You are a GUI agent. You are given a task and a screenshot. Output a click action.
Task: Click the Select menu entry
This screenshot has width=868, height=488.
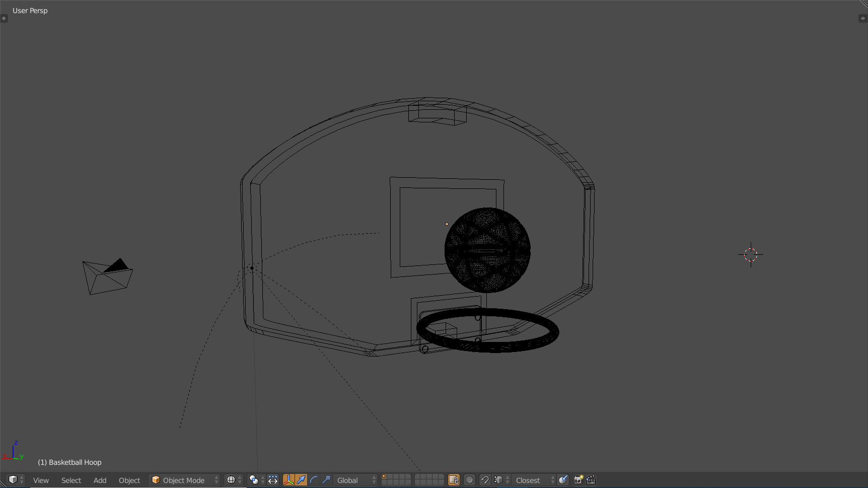[x=71, y=480]
